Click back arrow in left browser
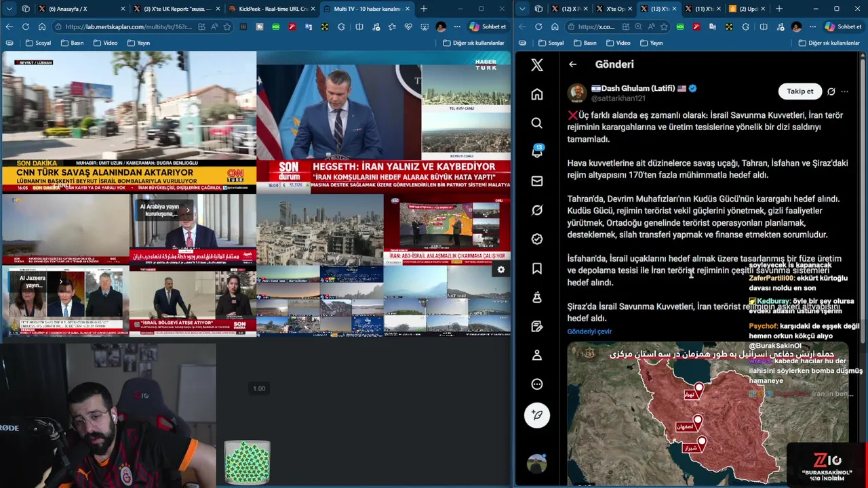This screenshot has width=868, height=488. pos(9,26)
